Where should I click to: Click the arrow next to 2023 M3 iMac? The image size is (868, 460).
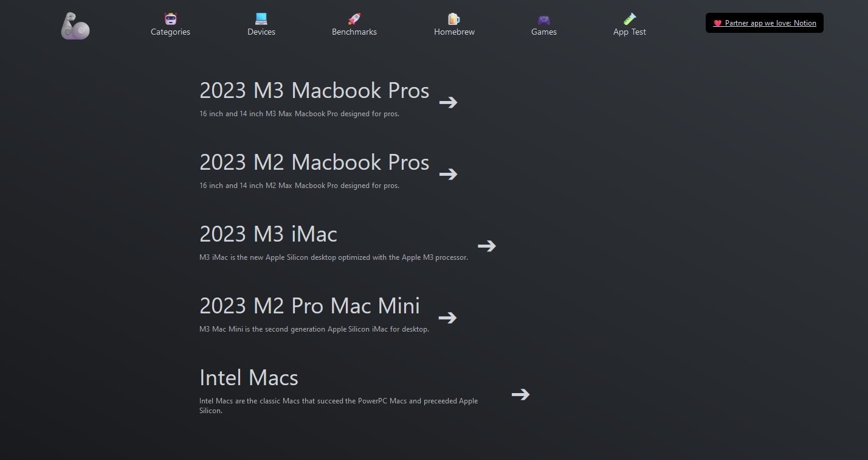pos(487,246)
